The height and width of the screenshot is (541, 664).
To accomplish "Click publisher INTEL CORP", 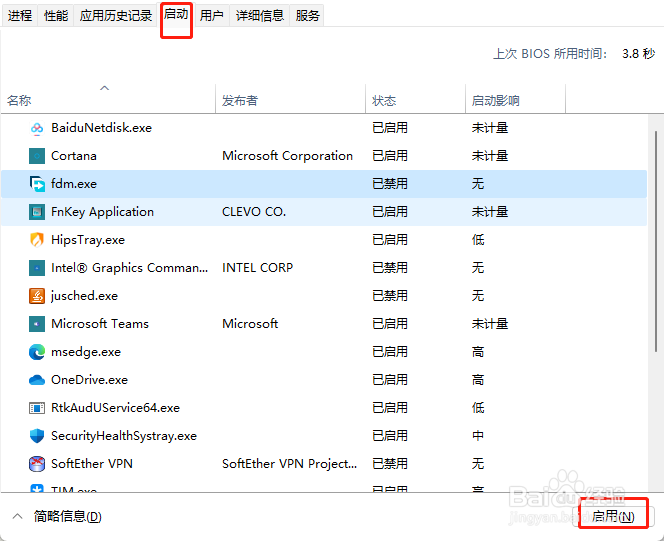I will pos(257,268).
